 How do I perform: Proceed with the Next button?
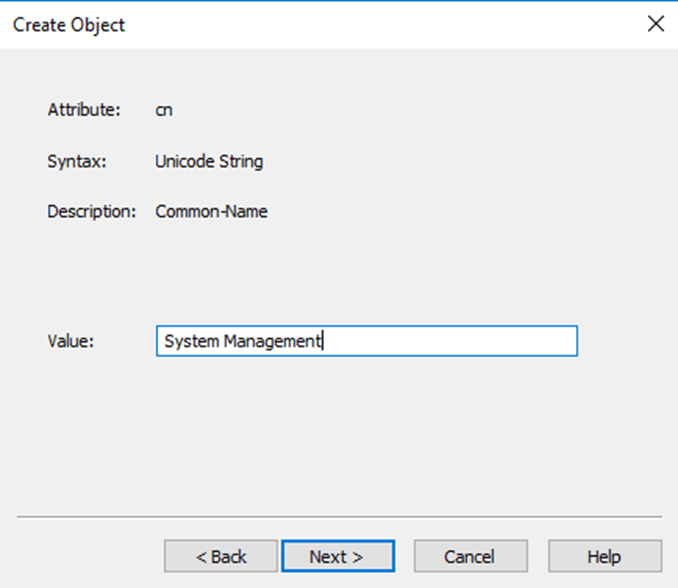337,556
